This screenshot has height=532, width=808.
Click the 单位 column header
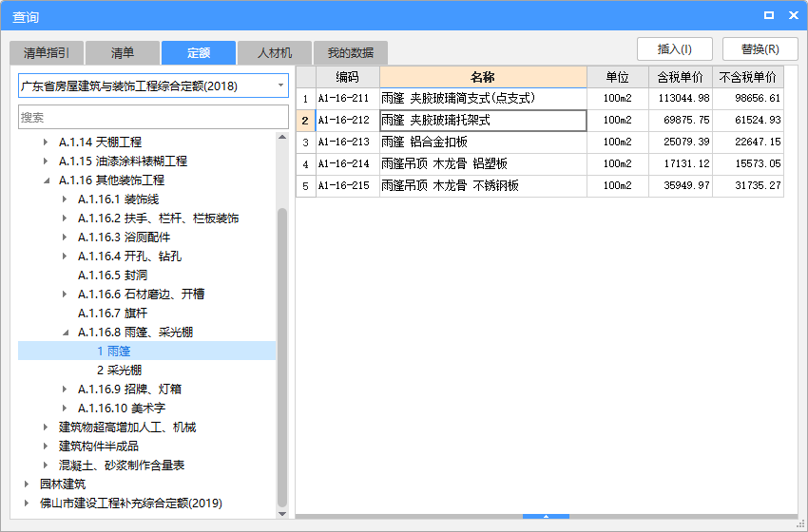point(618,77)
